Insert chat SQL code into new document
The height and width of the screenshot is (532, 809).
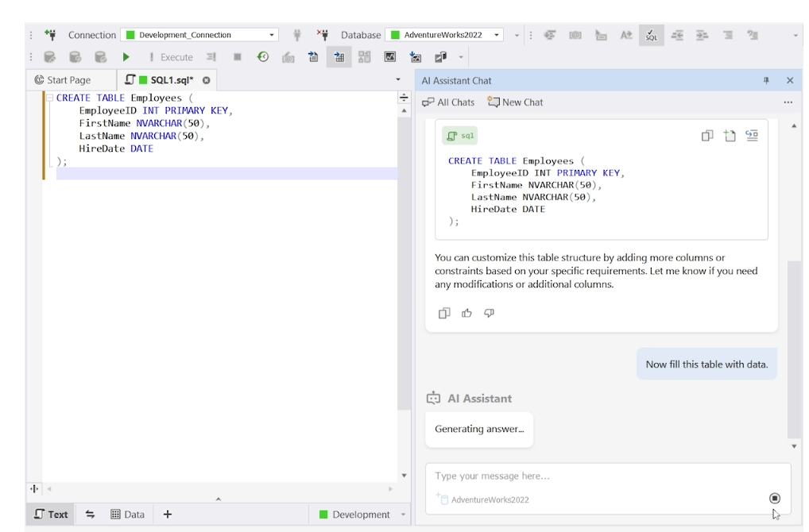pos(730,136)
